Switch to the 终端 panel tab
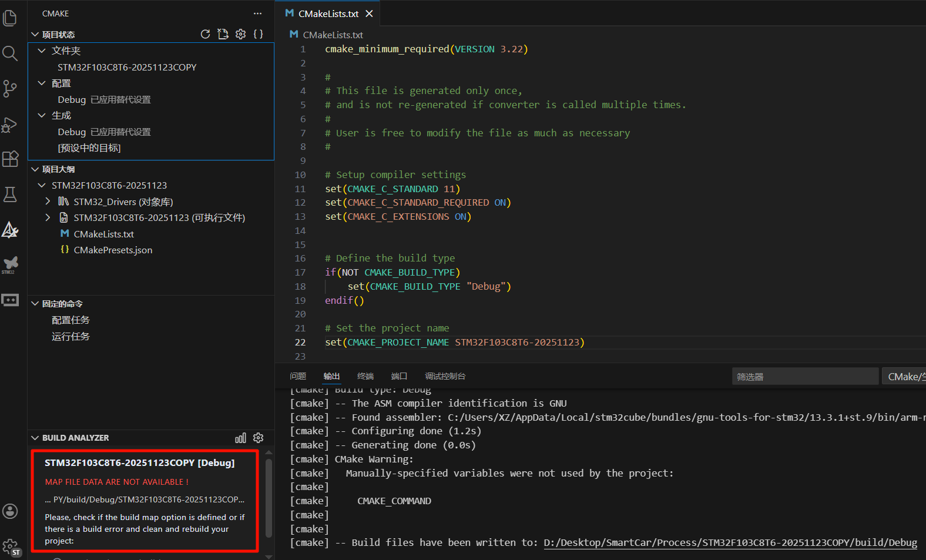Image resolution: width=926 pixels, height=560 pixels. click(x=365, y=376)
